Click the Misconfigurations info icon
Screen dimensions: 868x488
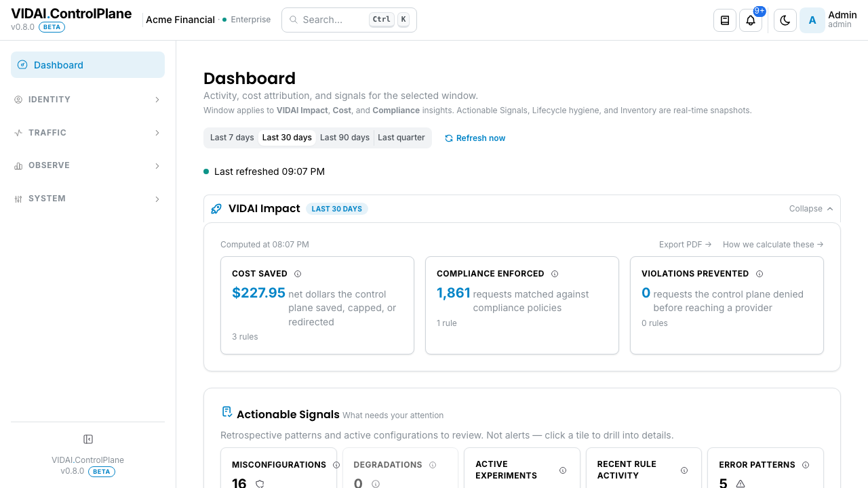point(336,465)
